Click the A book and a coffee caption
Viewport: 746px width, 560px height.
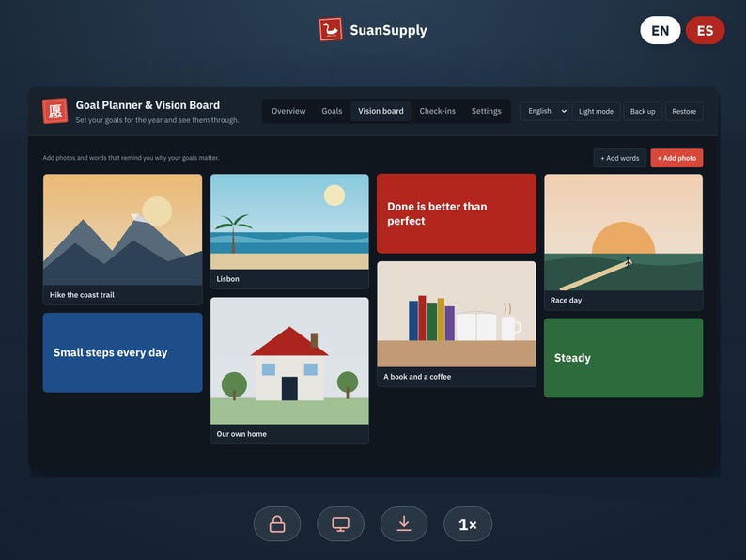pyautogui.click(x=417, y=377)
